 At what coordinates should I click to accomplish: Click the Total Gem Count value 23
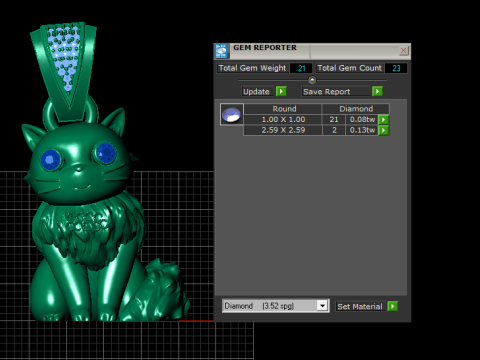pyautogui.click(x=396, y=68)
